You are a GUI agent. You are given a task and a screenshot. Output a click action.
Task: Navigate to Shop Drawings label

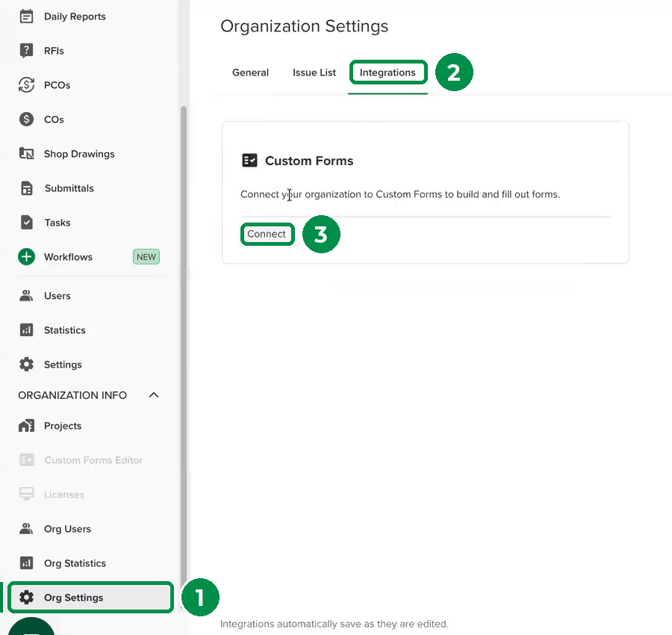click(x=79, y=153)
